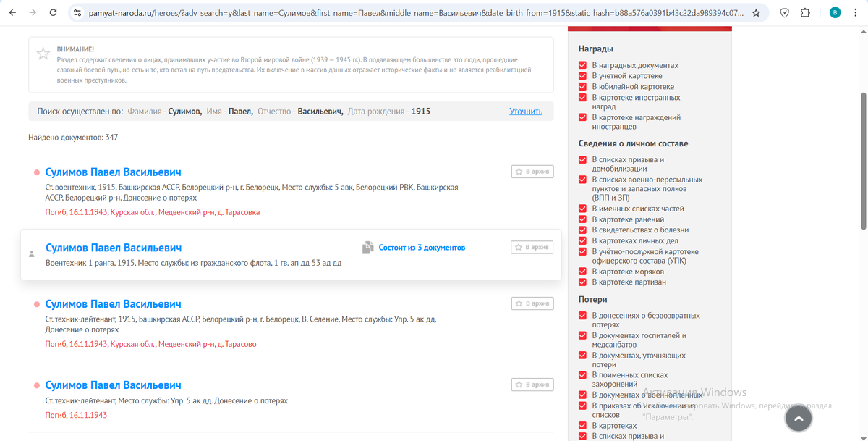
Task: Click "В архив" for the Ст. воентехник result
Action: (532, 172)
